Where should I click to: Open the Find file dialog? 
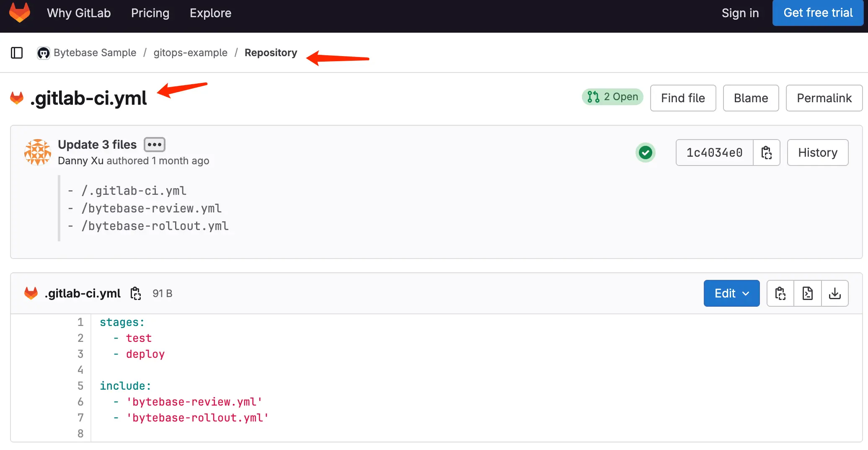[x=683, y=98]
